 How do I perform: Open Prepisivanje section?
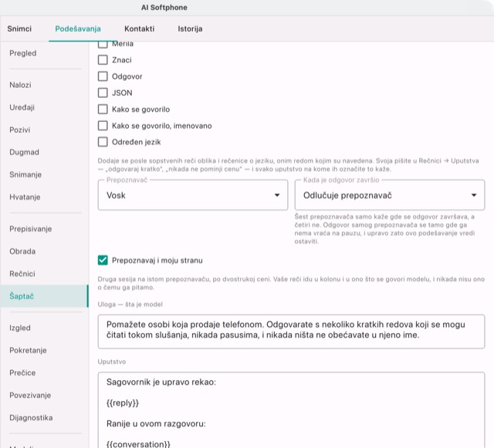pyautogui.click(x=45, y=229)
